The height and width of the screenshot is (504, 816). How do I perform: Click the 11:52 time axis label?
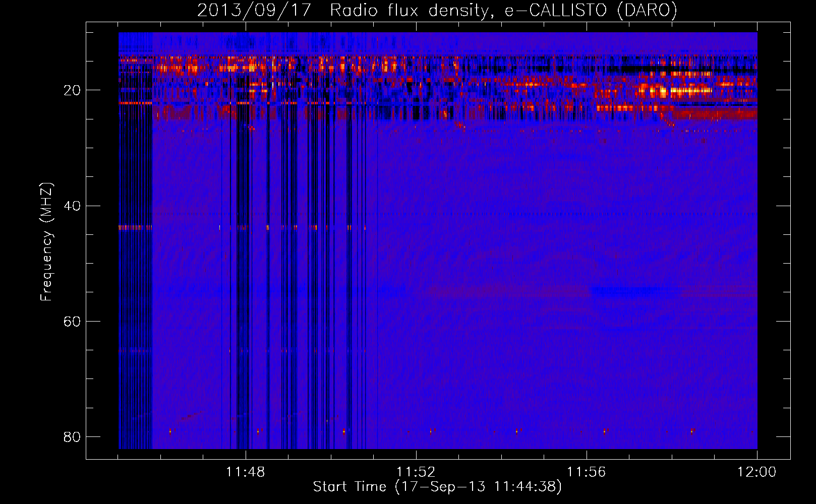(416, 472)
